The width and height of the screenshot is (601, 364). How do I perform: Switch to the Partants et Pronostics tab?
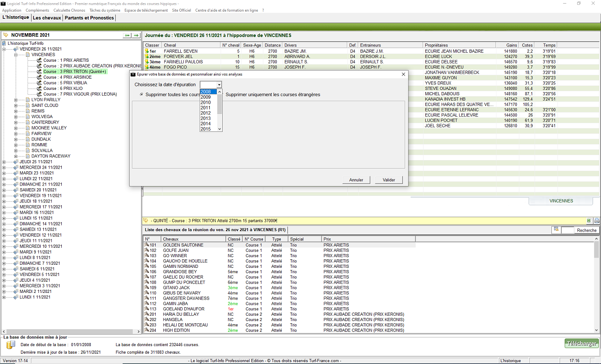(89, 18)
